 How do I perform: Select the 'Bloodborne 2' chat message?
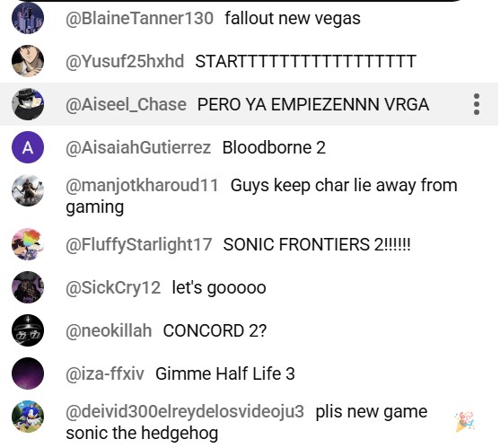tap(274, 147)
